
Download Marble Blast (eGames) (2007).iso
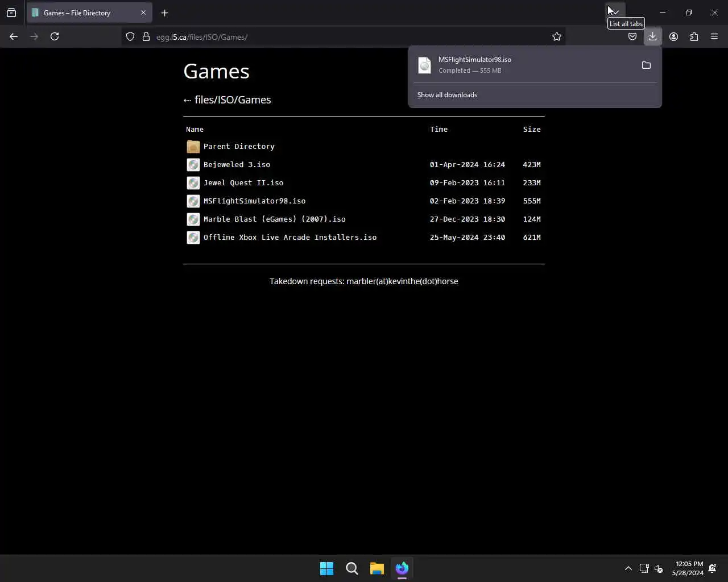pos(275,219)
